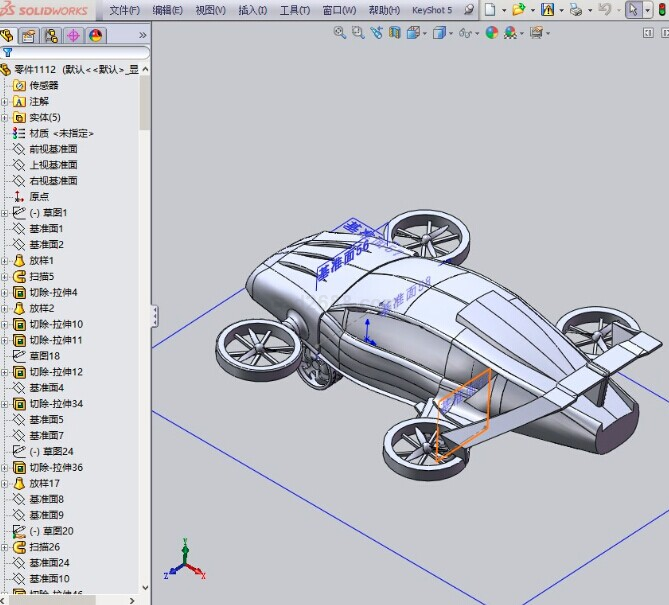Click the KeyShot 5 menu item
Image resolution: width=669 pixels, height=605 pixels.
pos(431,10)
